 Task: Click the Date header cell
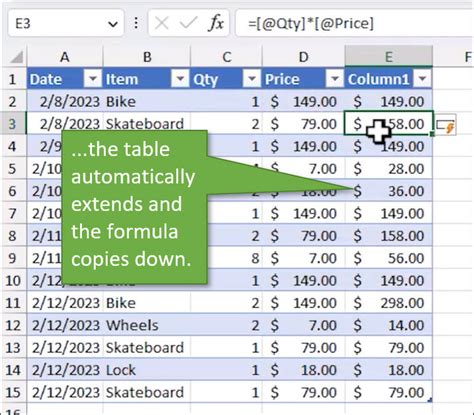(65, 79)
